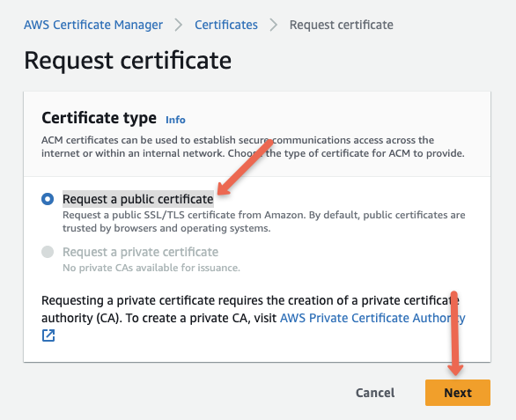Go to Certificates breadcrumb link
Viewport: 516px width, 420px height.
tap(226, 25)
